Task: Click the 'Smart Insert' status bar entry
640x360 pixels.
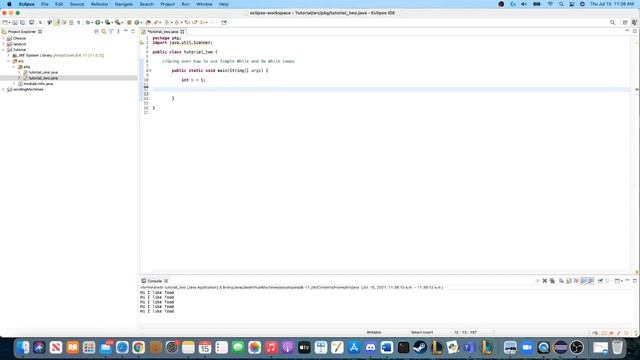Action: (422, 332)
